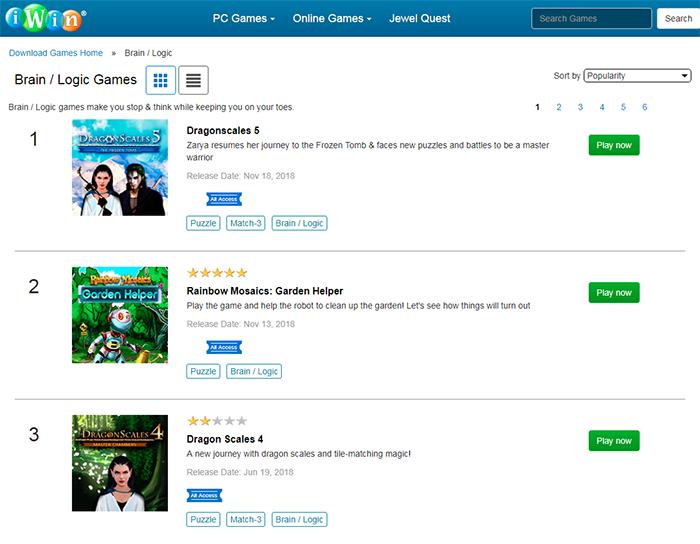This screenshot has width=700, height=544.
Task: Open the Dragonscales 5 cover thumbnail
Action: [120, 167]
